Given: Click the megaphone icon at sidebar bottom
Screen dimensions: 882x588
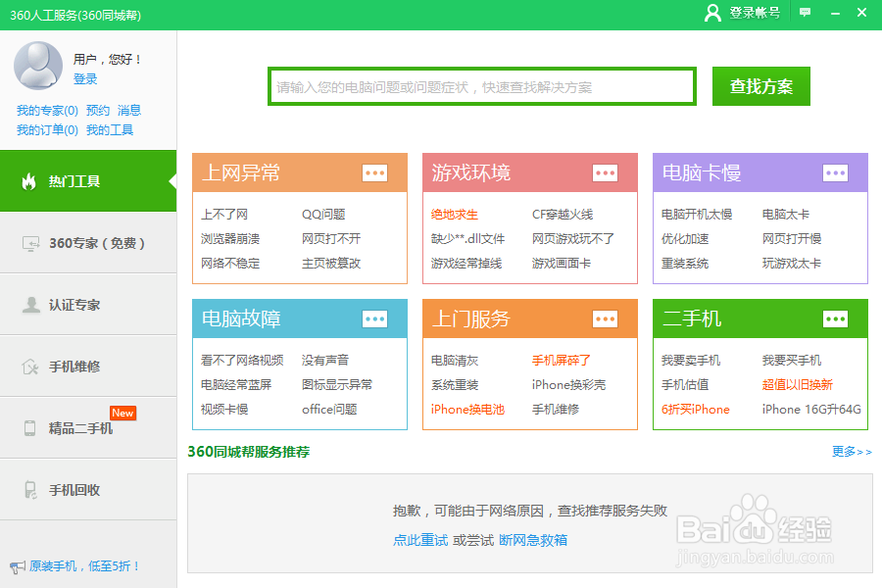Looking at the screenshot, I should (18, 566).
